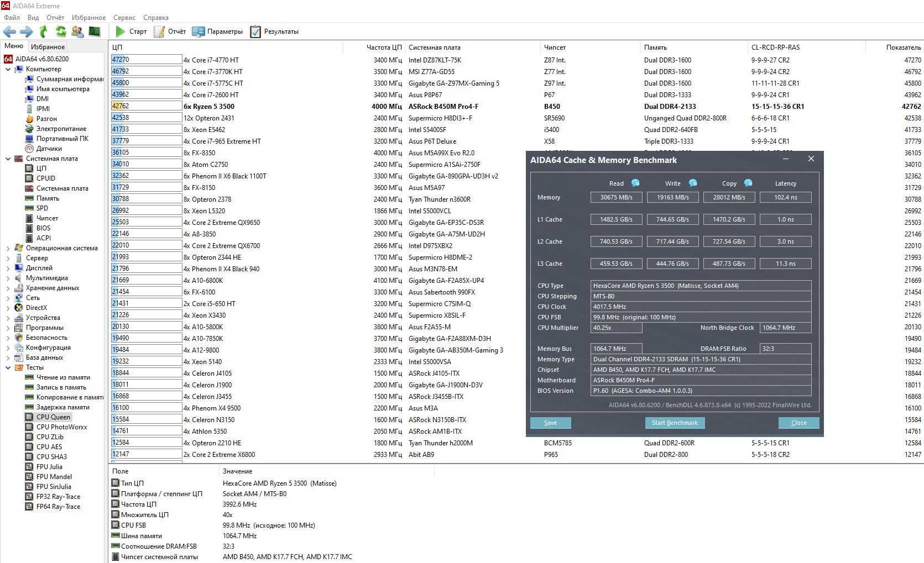Select FPU SinJulia test
This screenshot has width=924, height=563.
coord(48,487)
